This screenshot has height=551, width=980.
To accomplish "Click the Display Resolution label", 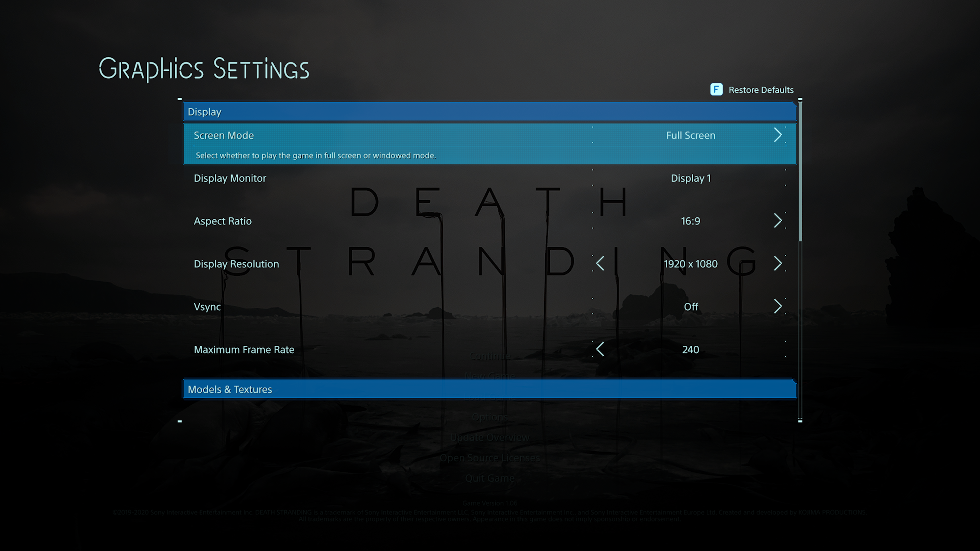I will [x=236, y=264].
